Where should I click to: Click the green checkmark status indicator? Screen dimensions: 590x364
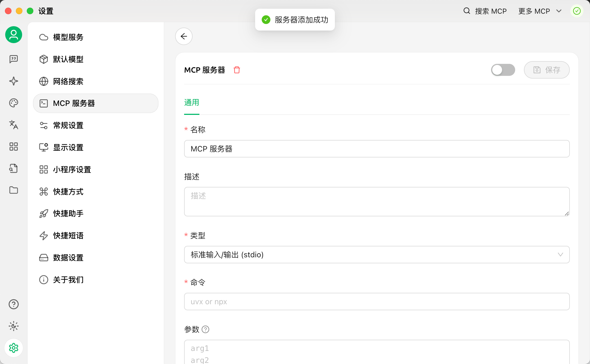(x=577, y=11)
